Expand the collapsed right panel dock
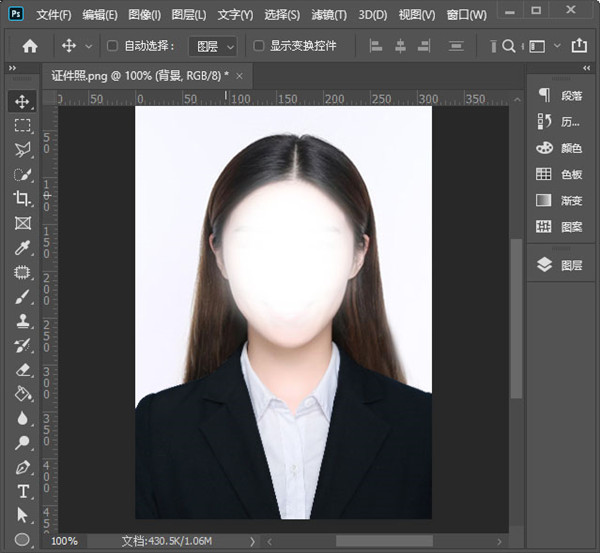This screenshot has width=600, height=553. click(585, 68)
